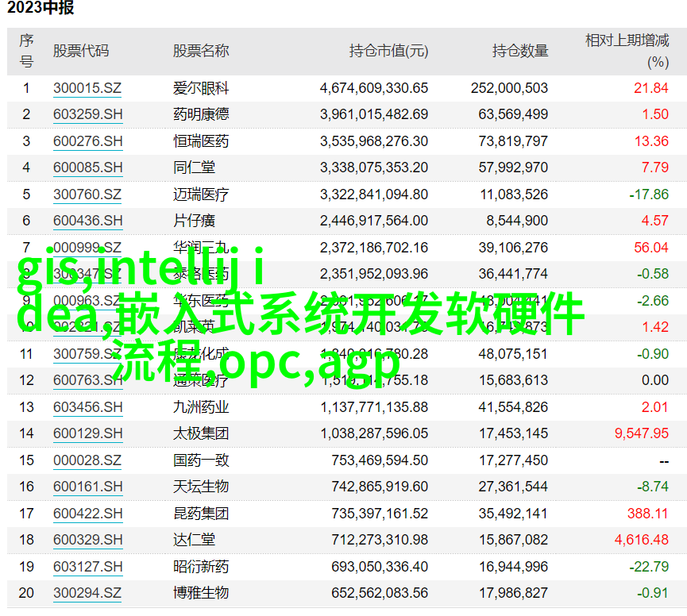The image size is (687, 616).
Task: Click holding quantity 16,944,996
Action: (x=513, y=567)
